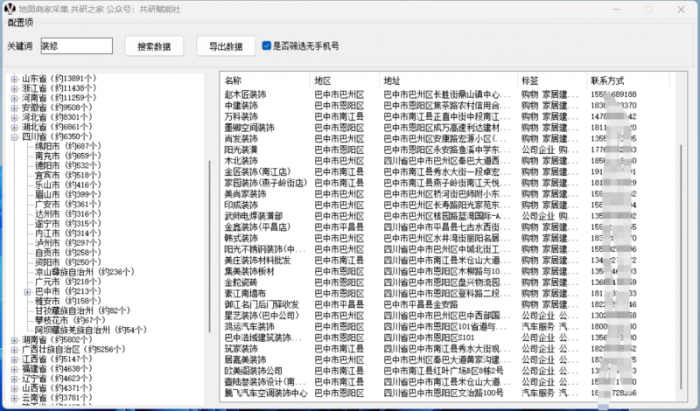Select 内江市 (约314个) in the tree
This screenshot has height=411, width=700.
[68, 233]
